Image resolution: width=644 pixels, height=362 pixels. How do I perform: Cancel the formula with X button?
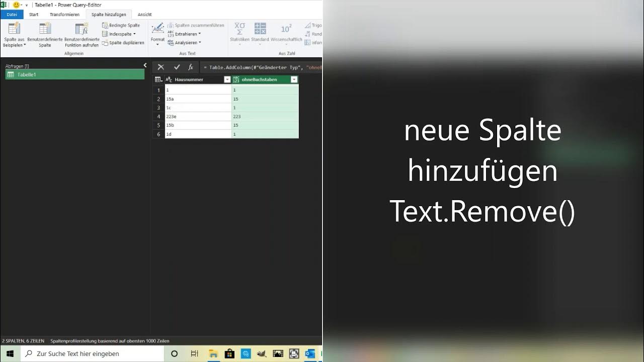pos(160,67)
